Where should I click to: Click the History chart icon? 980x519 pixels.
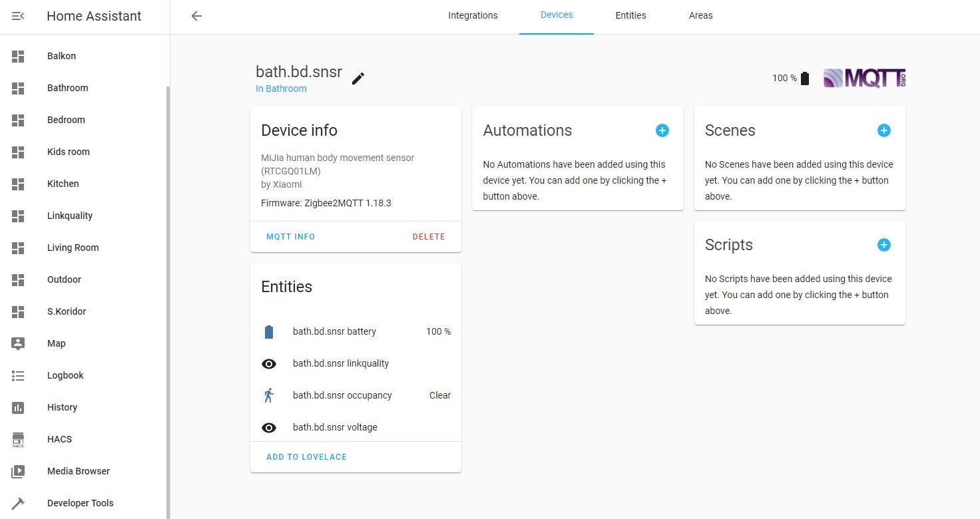(x=18, y=407)
